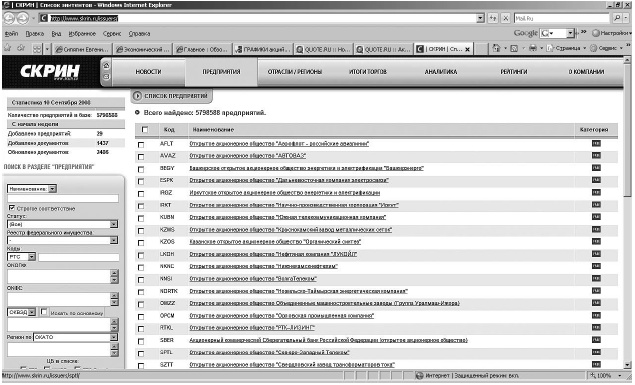The height and width of the screenshot is (385, 635).
Task: Click the Print toolbar icon
Action: (533, 49)
